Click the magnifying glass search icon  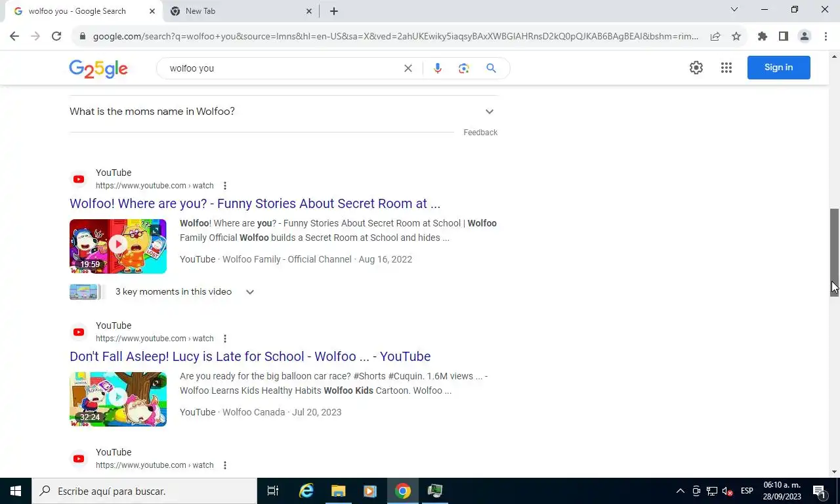(491, 68)
